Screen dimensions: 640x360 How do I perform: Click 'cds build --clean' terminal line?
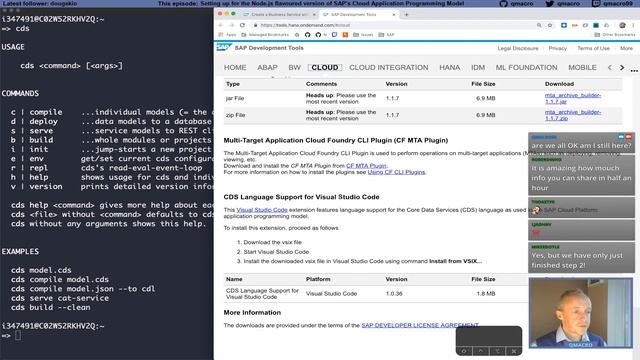(51, 307)
